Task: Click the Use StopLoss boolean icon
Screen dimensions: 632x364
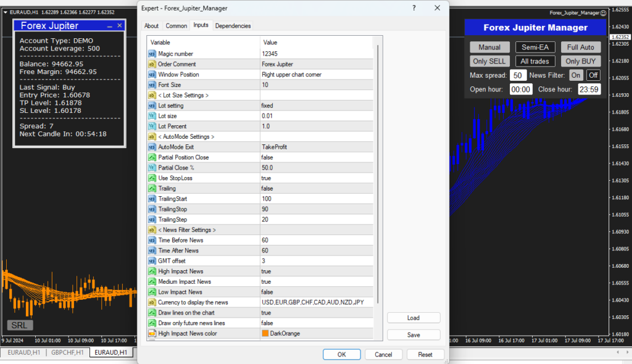Action: click(x=152, y=178)
